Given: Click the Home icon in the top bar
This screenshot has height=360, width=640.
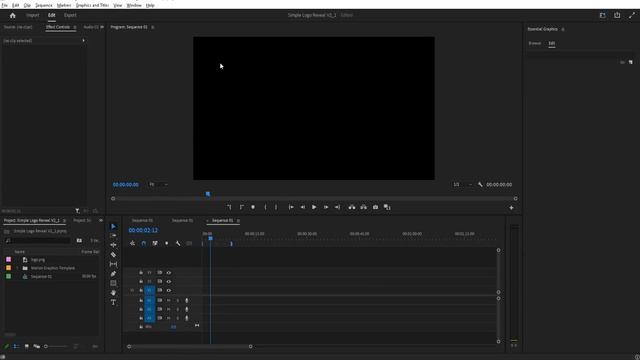Looking at the screenshot, I should (x=13, y=15).
